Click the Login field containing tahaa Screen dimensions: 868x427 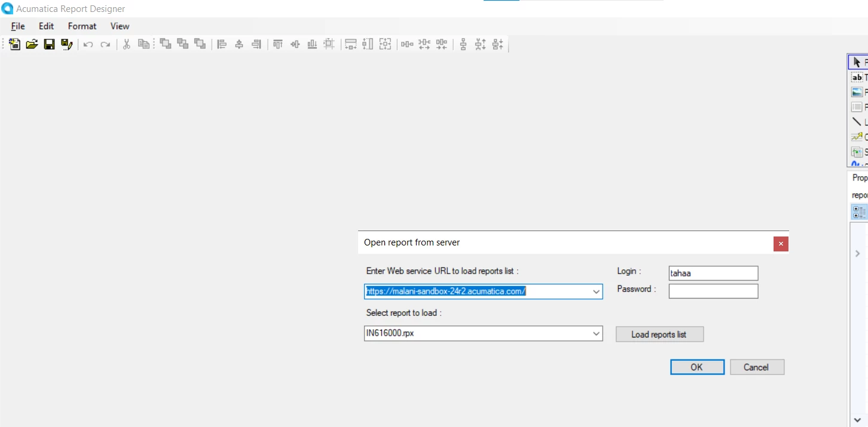[713, 273]
